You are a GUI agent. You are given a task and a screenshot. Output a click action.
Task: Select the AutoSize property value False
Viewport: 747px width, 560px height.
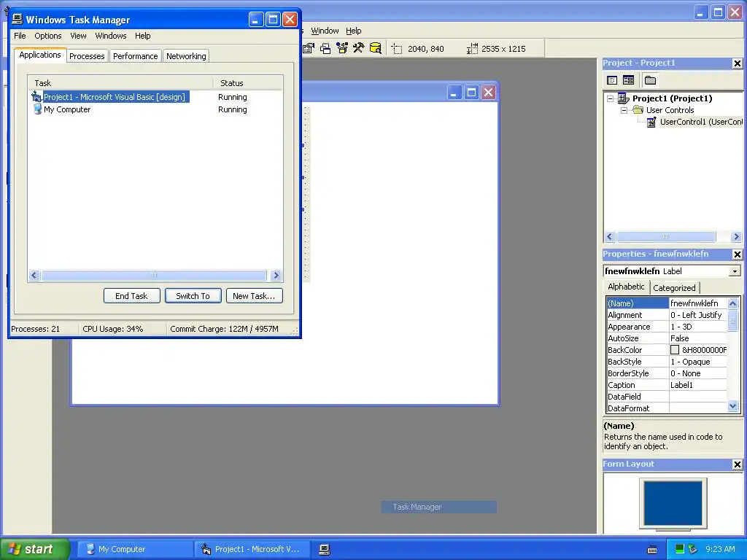click(698, 338)
